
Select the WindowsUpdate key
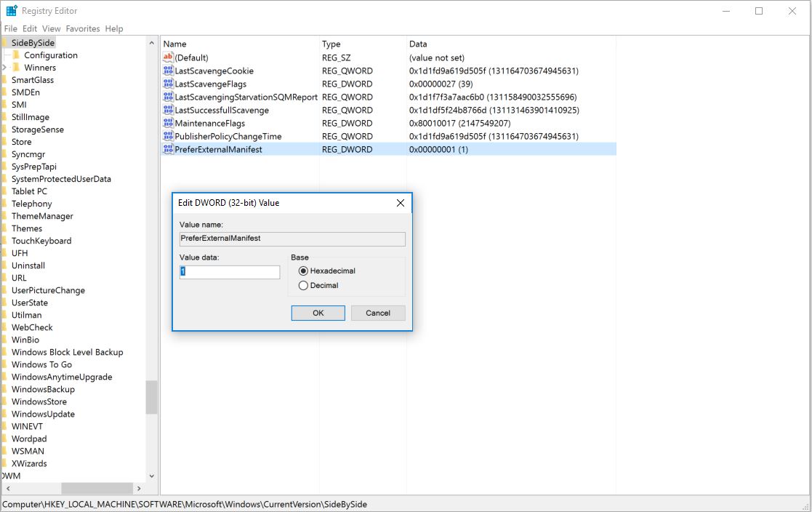43,414
